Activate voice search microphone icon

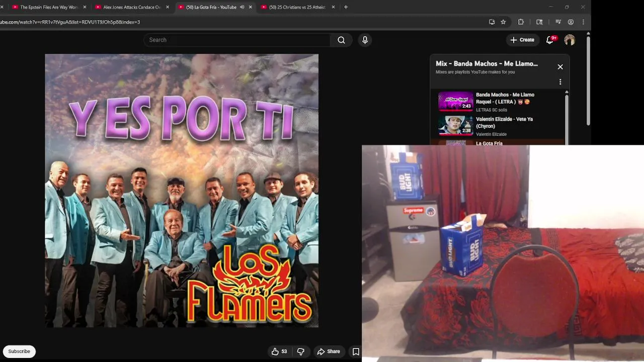(x=365, y=40)
